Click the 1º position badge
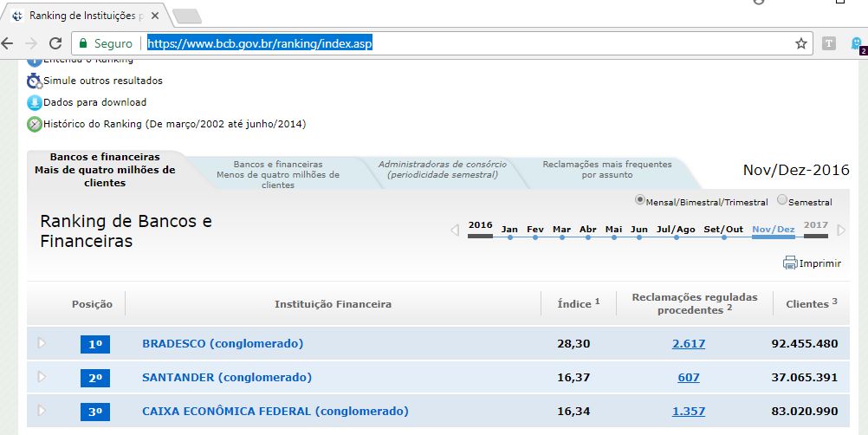 point(95,344)
